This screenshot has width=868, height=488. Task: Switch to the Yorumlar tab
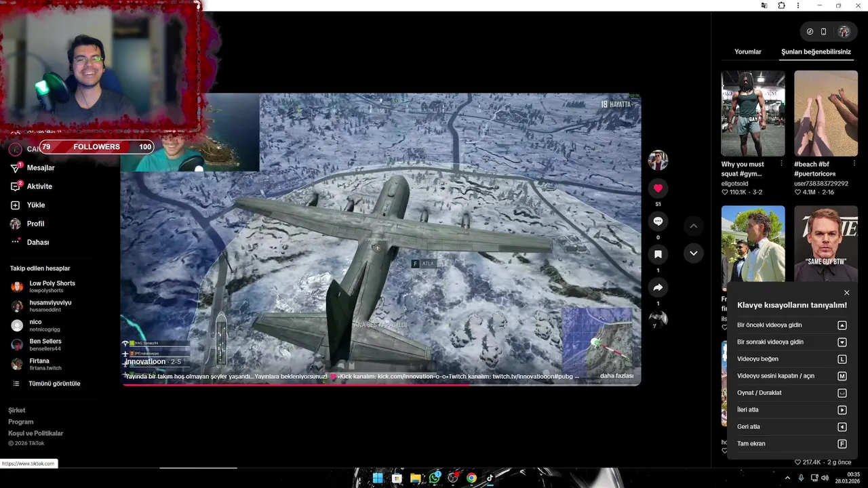tap(748, 52)
